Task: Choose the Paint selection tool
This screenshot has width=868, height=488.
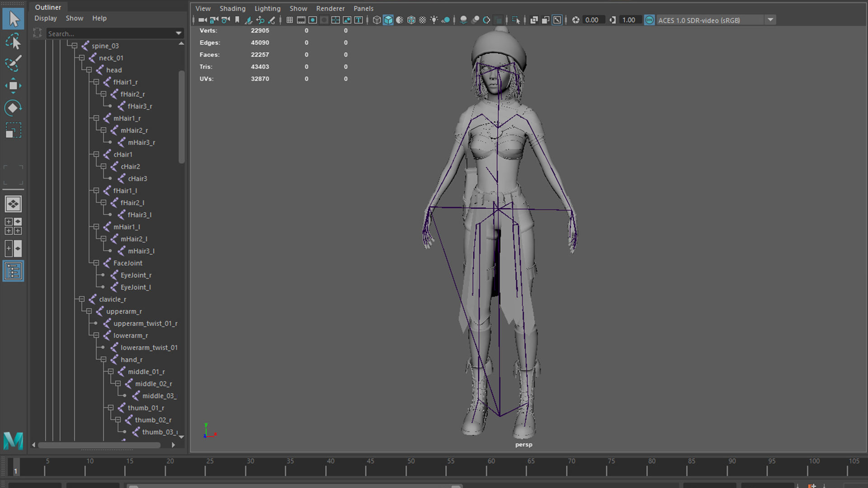Action: point(13,63)
